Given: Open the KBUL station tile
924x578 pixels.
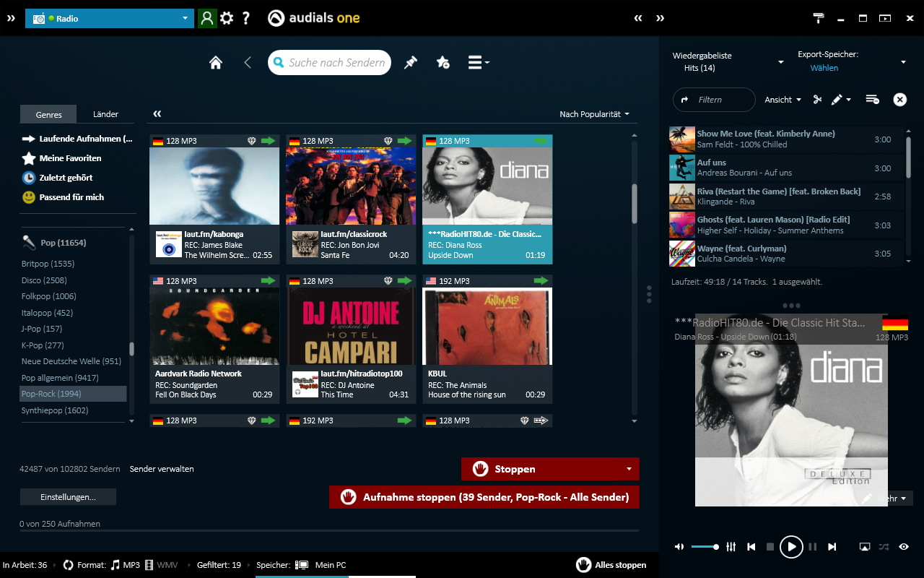Looking at the screenshot, I should 487,338.
